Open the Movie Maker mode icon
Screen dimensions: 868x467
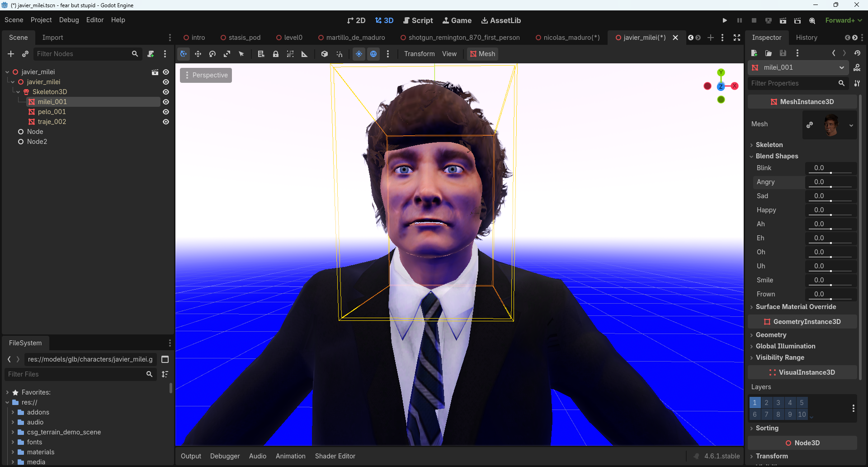(812, 20)
